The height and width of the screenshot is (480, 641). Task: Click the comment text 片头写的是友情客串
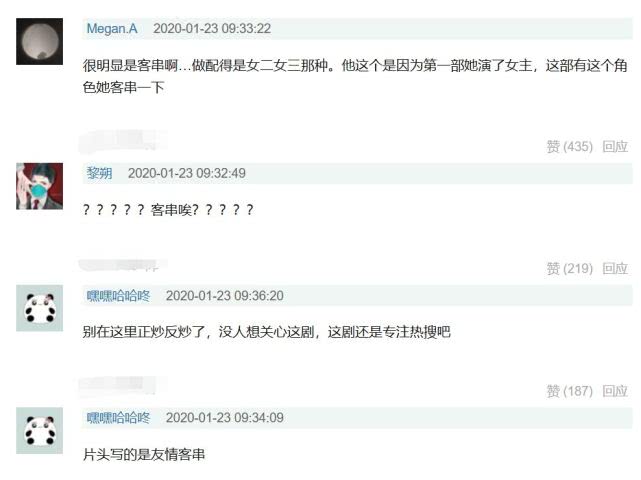143,454
